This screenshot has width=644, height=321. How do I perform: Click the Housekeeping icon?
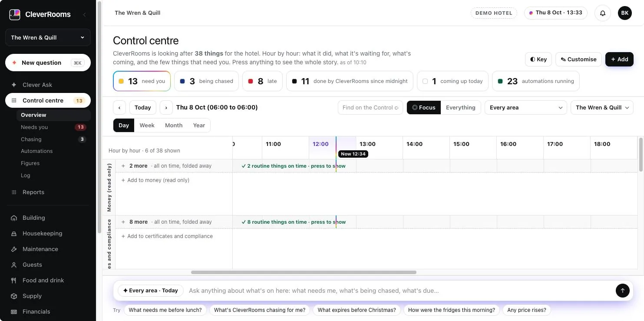14,234
